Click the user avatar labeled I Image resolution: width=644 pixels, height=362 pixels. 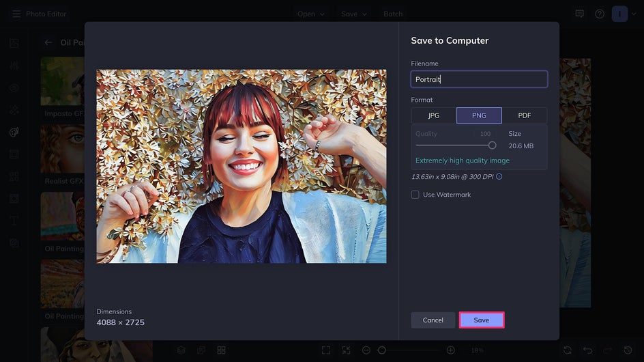coord(619,14)
